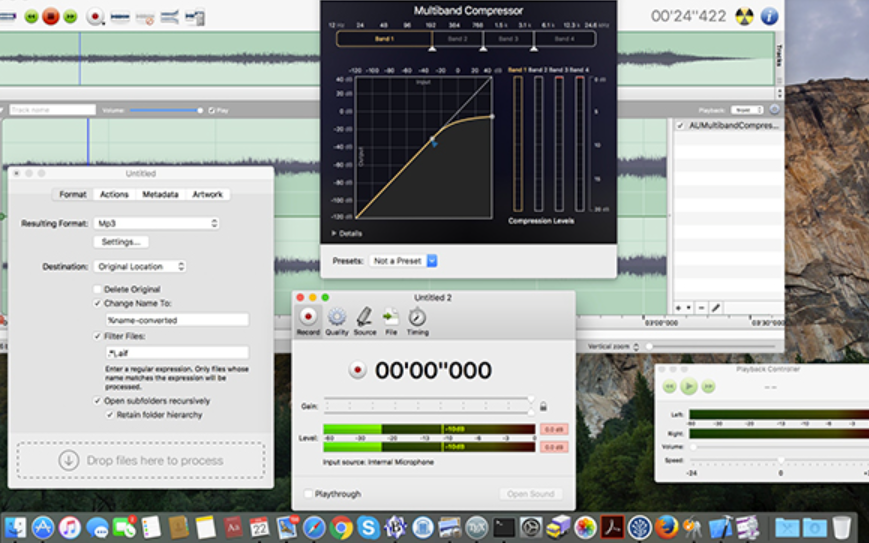Click the blue info icon

tap(769, 16)
